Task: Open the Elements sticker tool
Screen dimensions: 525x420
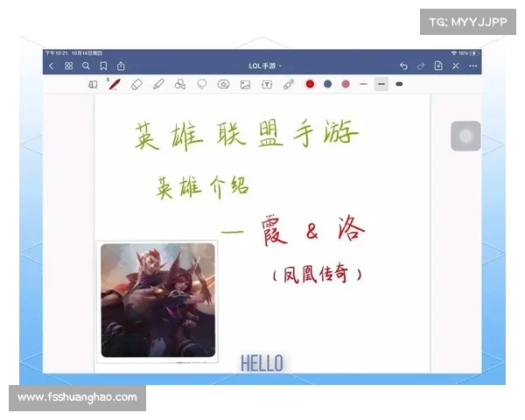Action: [x=223, y=84]
